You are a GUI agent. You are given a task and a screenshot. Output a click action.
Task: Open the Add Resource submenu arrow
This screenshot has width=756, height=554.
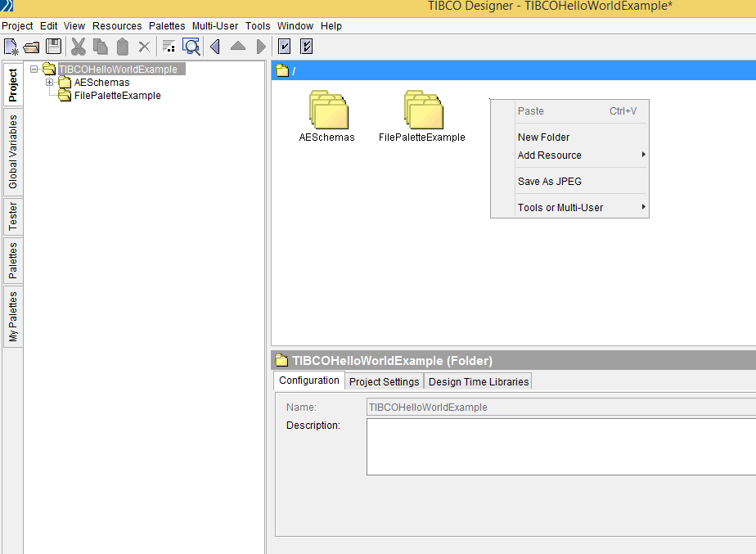pos(643,155)
